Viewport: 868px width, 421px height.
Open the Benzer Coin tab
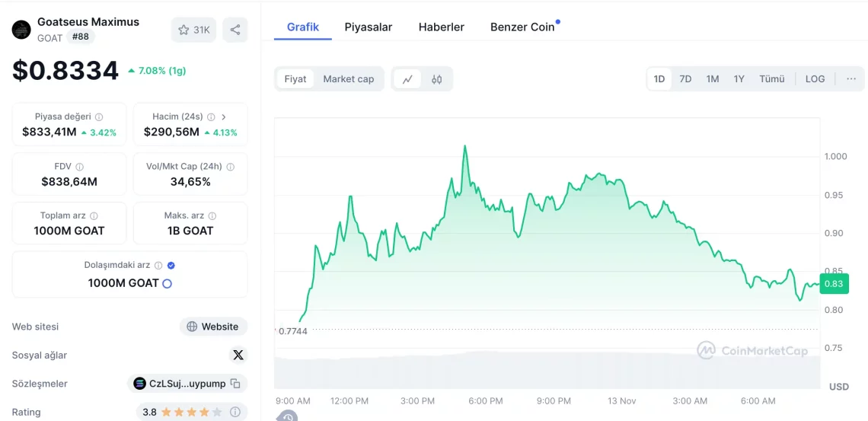pyautogui.click(x=522, y=27)
